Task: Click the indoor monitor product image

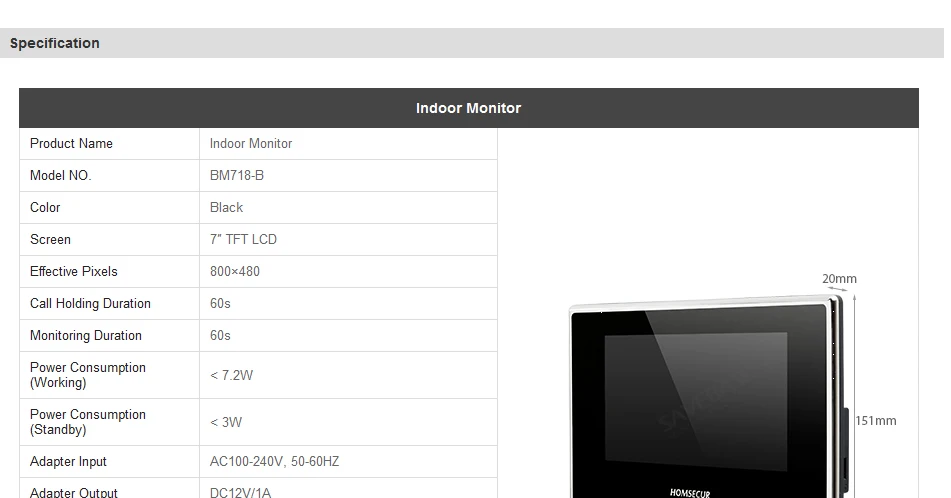Action: click(x=708, y=397)
